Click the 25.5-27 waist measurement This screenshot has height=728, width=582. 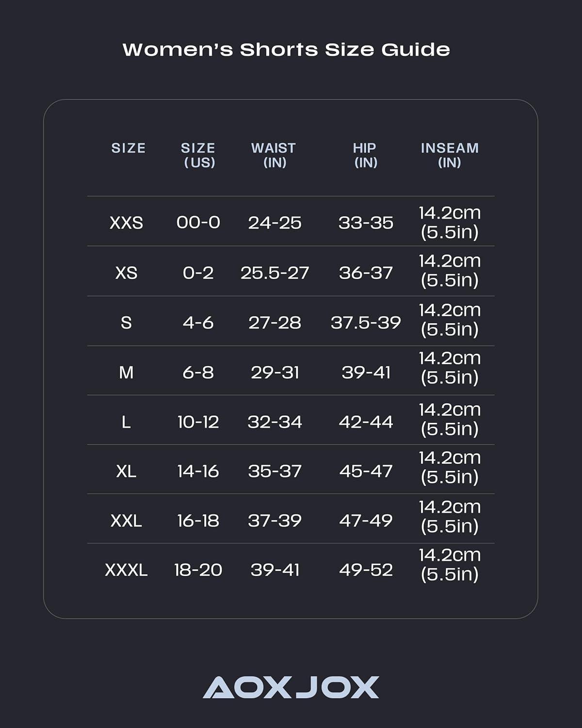[275, 273]
